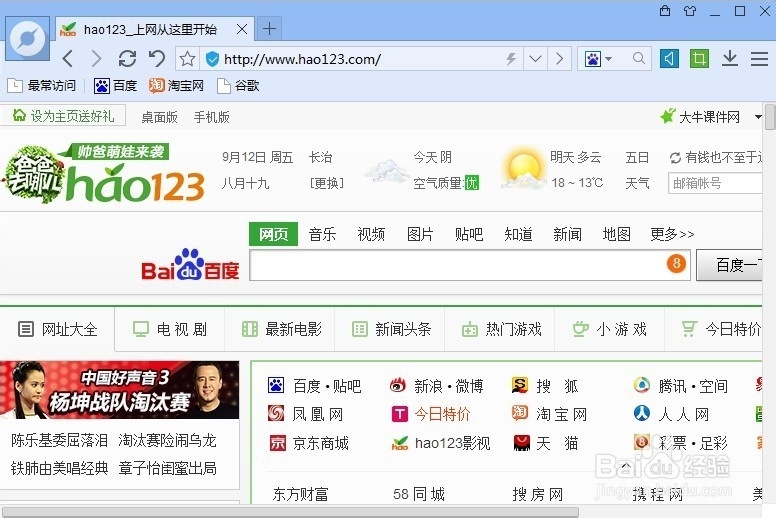Open the 热门游戏 tab
The image size is (776, 518).
(x=501, y=329)
